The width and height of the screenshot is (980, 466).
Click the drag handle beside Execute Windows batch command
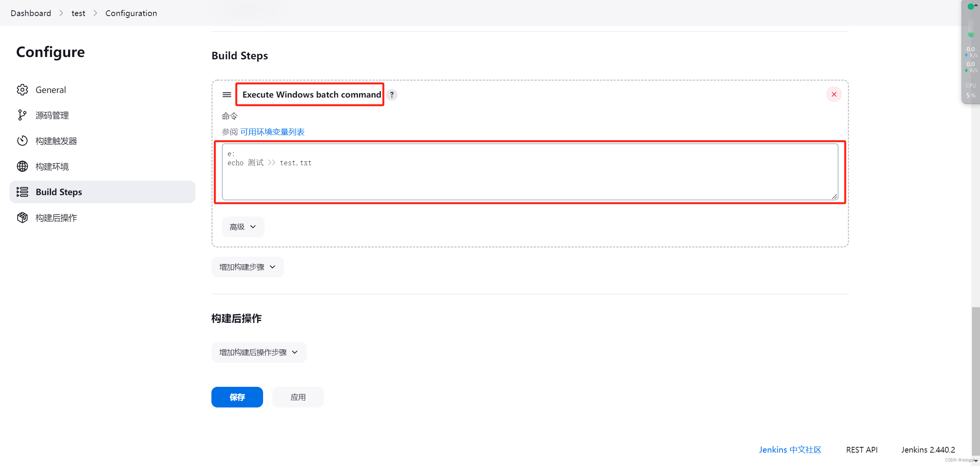click(x=227, y=95)
